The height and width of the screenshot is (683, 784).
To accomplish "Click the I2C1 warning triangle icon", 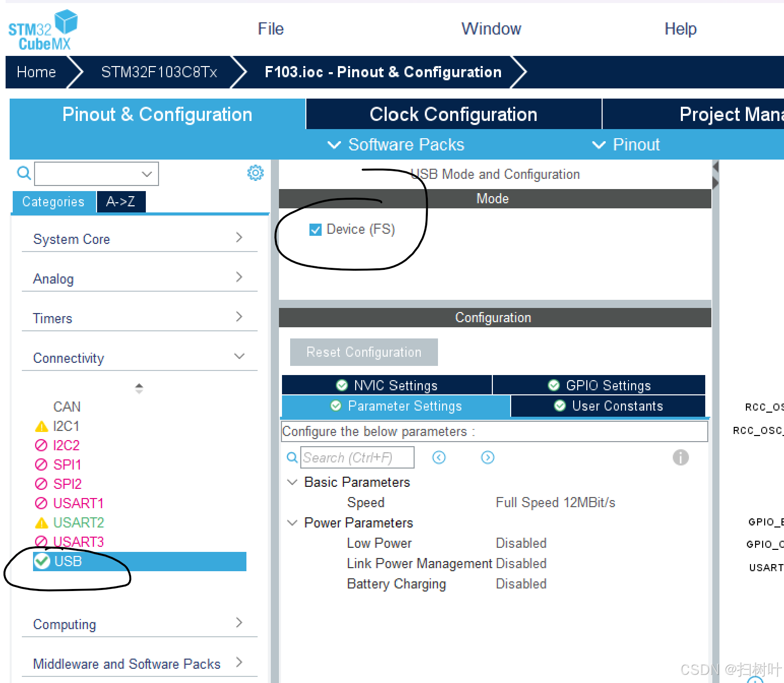I will click(42, 426).
